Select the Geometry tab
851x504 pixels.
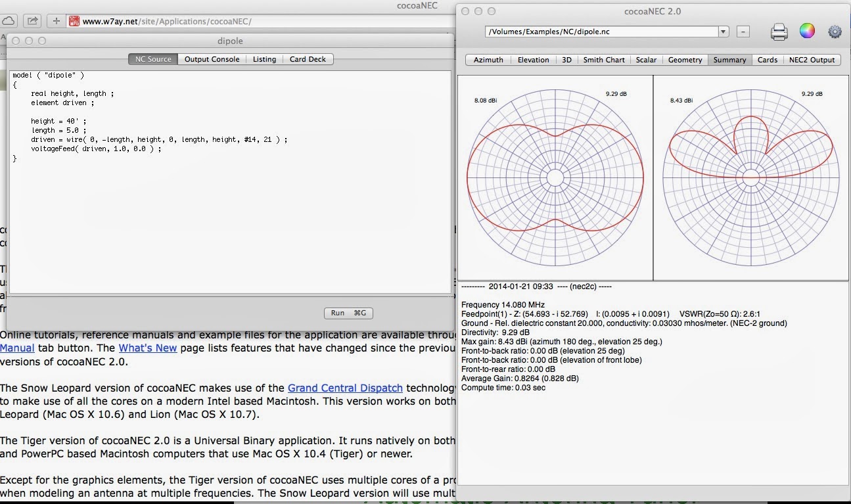tap(685, 60)
